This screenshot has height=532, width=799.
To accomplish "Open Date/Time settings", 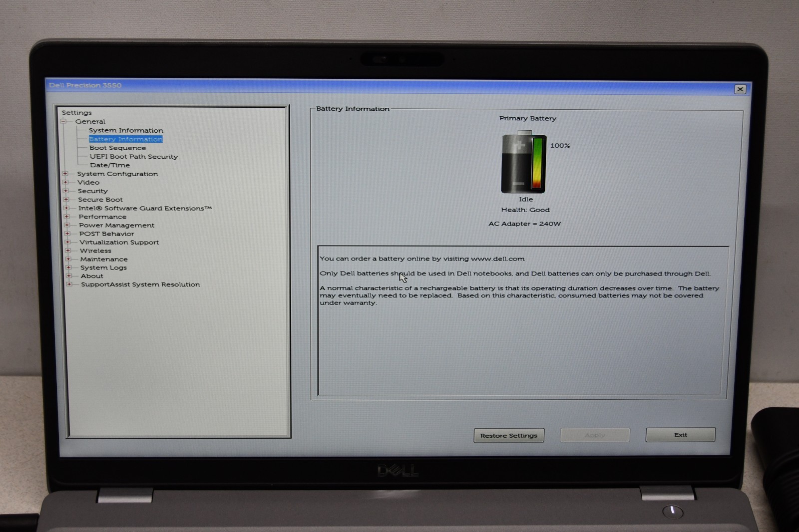I will point(110,165).
